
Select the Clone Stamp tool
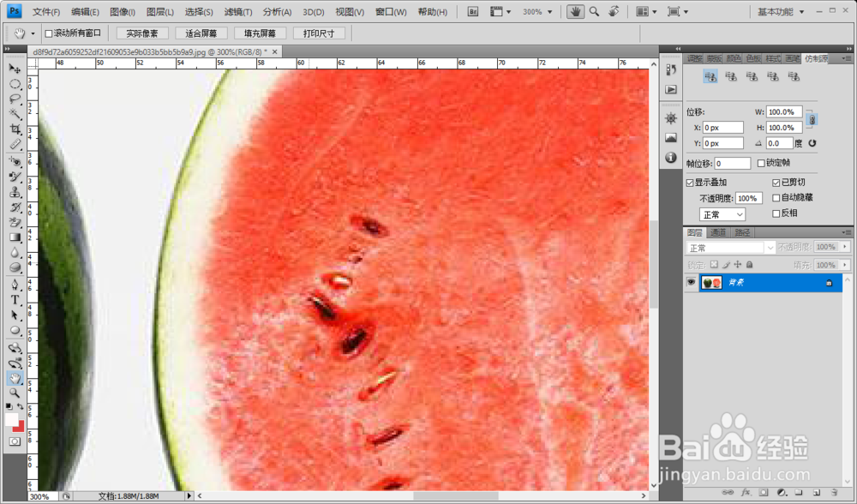point(15,192)
